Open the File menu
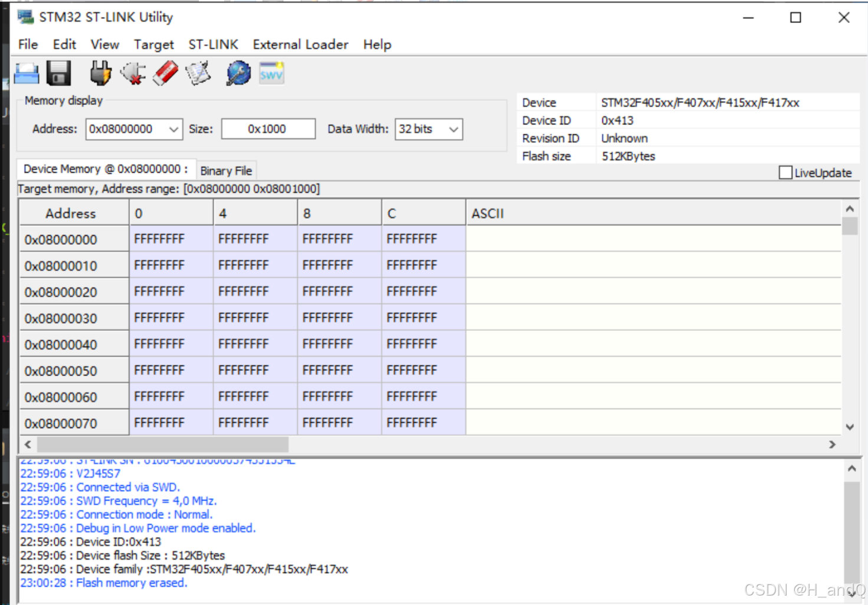Image resolution: width=868 pixels, height=605 pixels. point(28,45)
